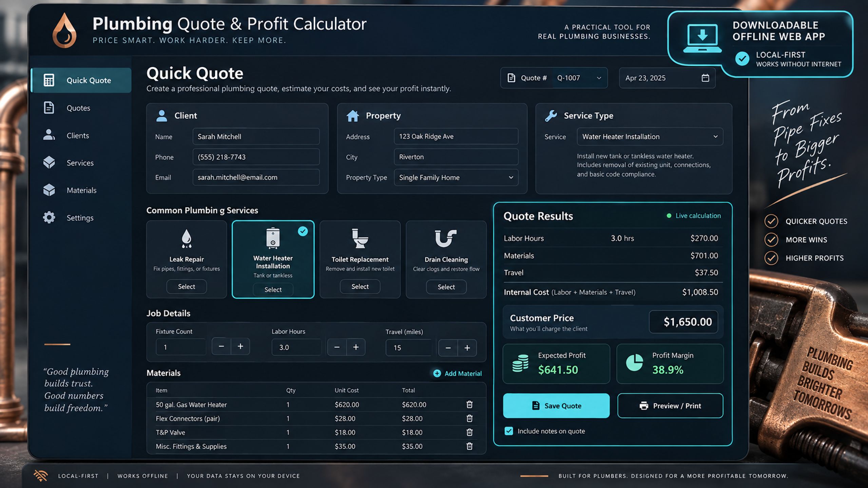Decrease Labor Hours with minus button
The height and width of the screenshot is (488, 868).
[337, 347]
